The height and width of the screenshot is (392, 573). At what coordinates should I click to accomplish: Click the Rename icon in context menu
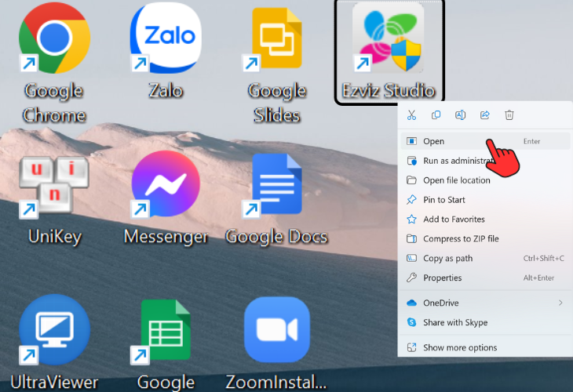(x=461, y=115)
